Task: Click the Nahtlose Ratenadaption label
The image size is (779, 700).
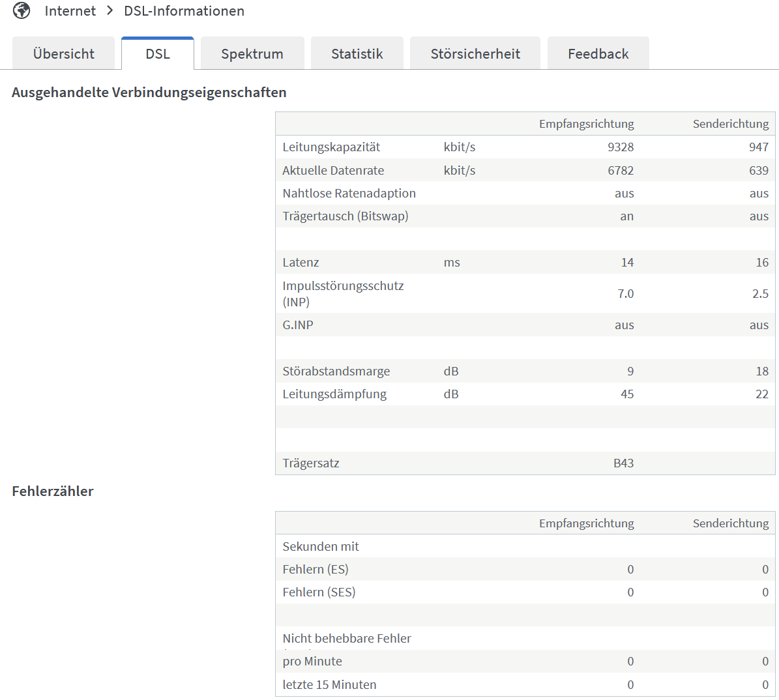Action: pyautogui.click(x=349, y=194)
